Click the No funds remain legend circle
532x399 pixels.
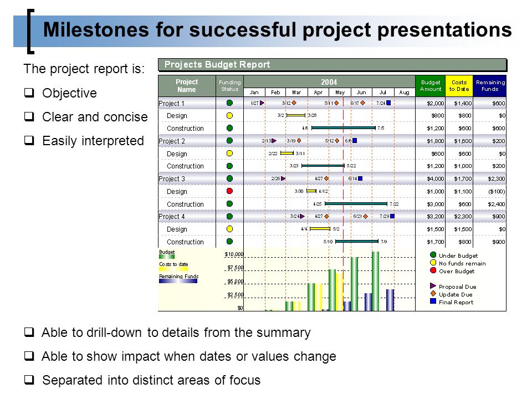[433, 263]
